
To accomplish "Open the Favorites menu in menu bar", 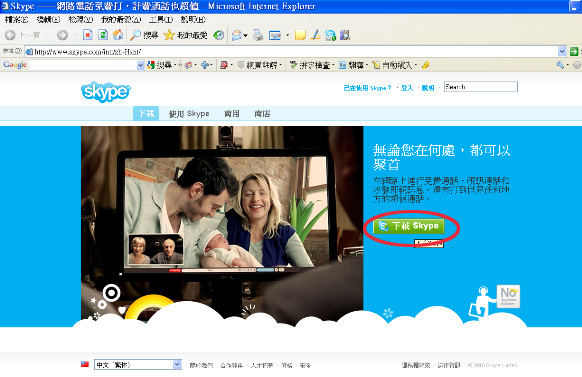I will (x=121, y=19).
